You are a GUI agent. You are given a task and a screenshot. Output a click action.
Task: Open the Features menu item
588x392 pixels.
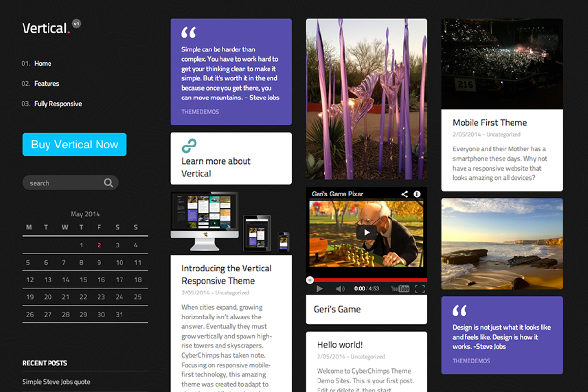(x=47, y=84)
